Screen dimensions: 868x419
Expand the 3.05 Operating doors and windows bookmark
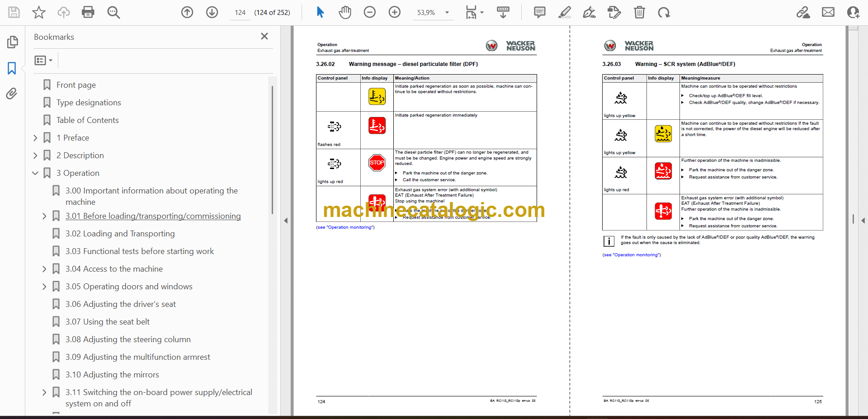click(x=44, y=287)
